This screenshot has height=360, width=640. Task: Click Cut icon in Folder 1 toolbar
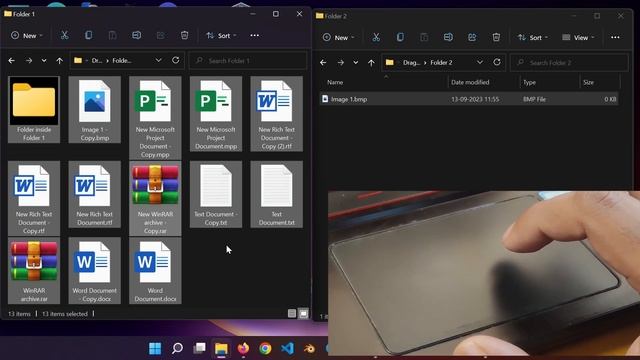(64, 36)
